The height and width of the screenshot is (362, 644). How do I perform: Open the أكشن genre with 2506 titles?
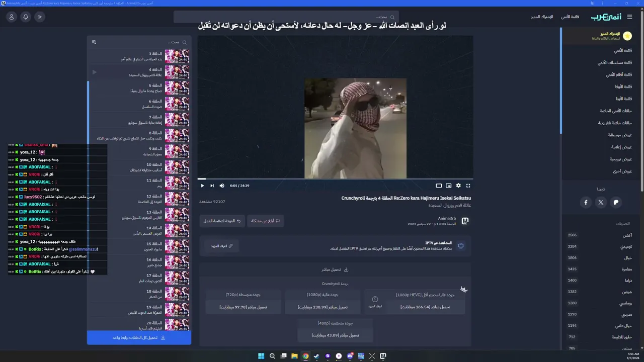click(600, 235)
